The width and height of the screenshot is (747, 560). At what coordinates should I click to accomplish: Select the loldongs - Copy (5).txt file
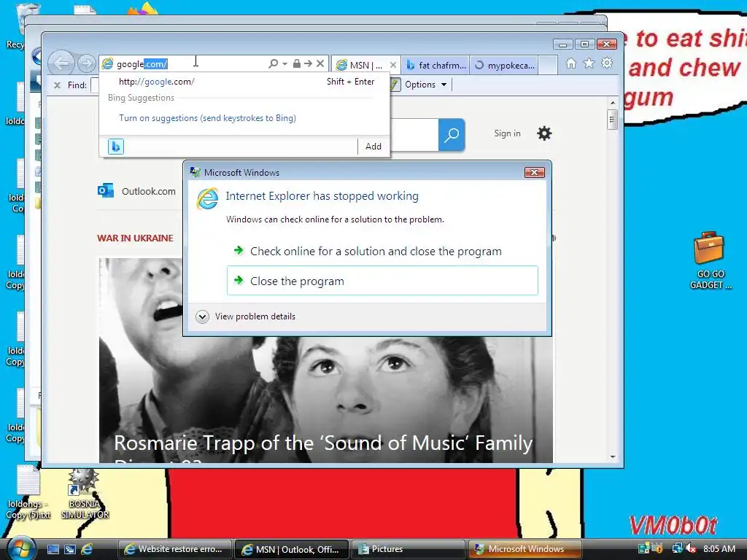click(x=28, y=493)
